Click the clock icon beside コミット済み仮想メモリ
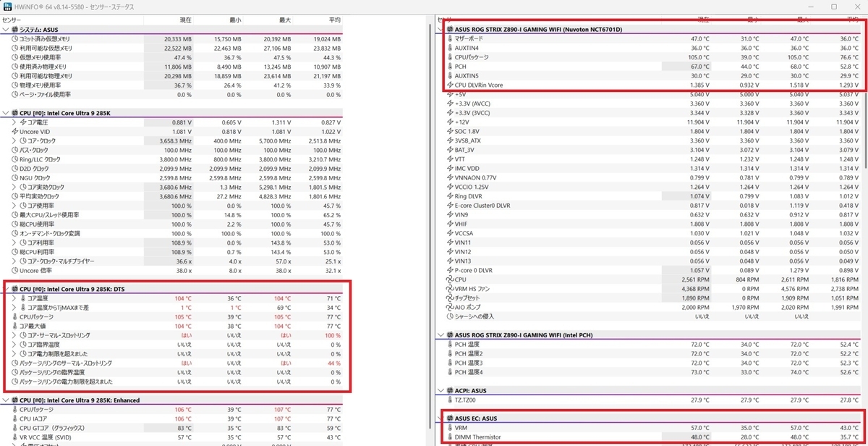 [14, 38]
